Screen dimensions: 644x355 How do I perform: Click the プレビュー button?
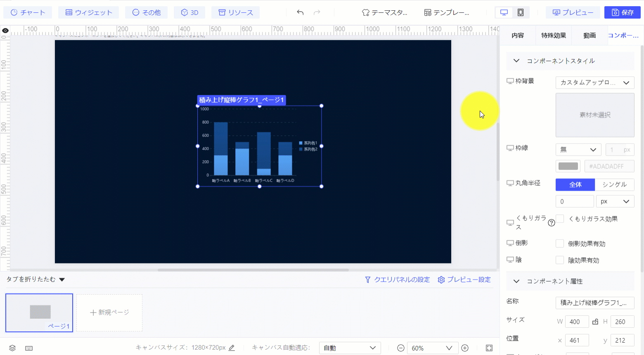pos(573,12)
